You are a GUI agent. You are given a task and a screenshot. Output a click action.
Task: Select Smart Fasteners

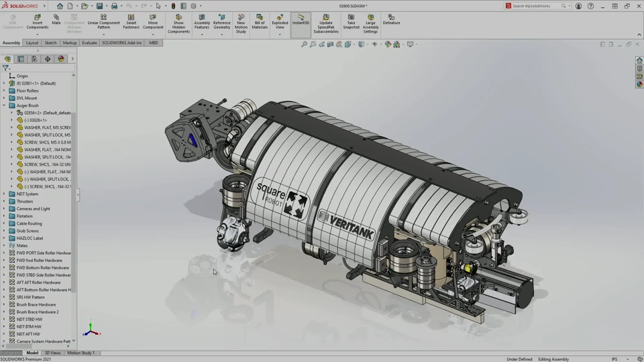[x=131, y=21]
